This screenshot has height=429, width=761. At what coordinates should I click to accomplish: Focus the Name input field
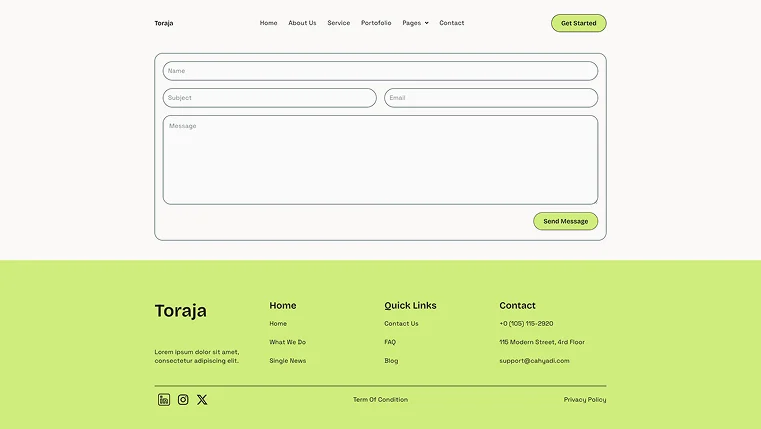tap(380, 71)
